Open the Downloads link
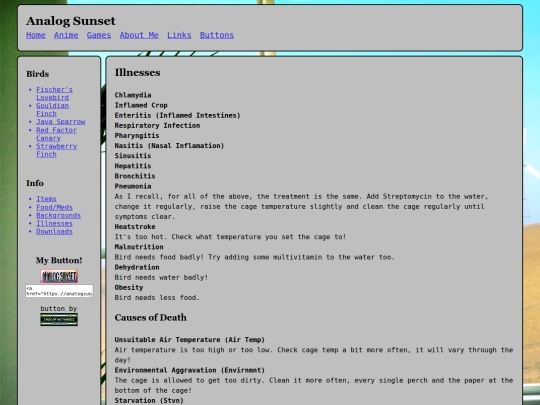This screenshot has height=405, width=540. pos(54,231)
